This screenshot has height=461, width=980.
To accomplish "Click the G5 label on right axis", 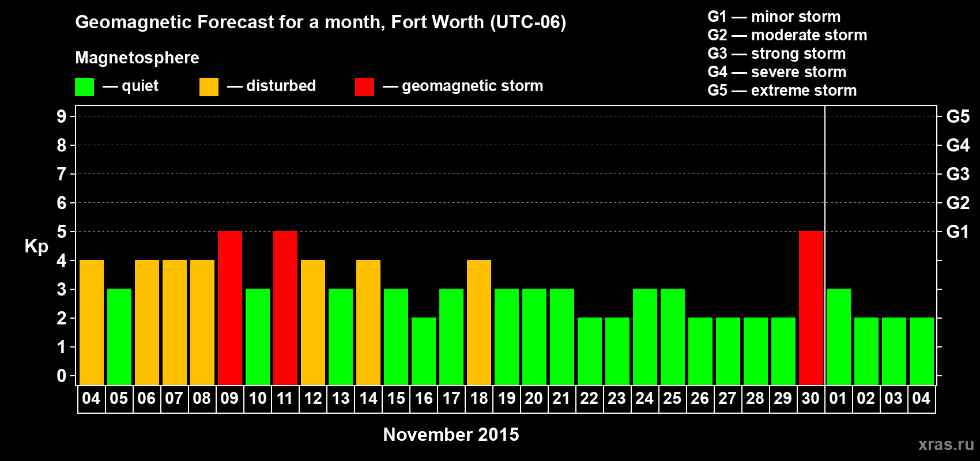I will click(x=958, y=116).
